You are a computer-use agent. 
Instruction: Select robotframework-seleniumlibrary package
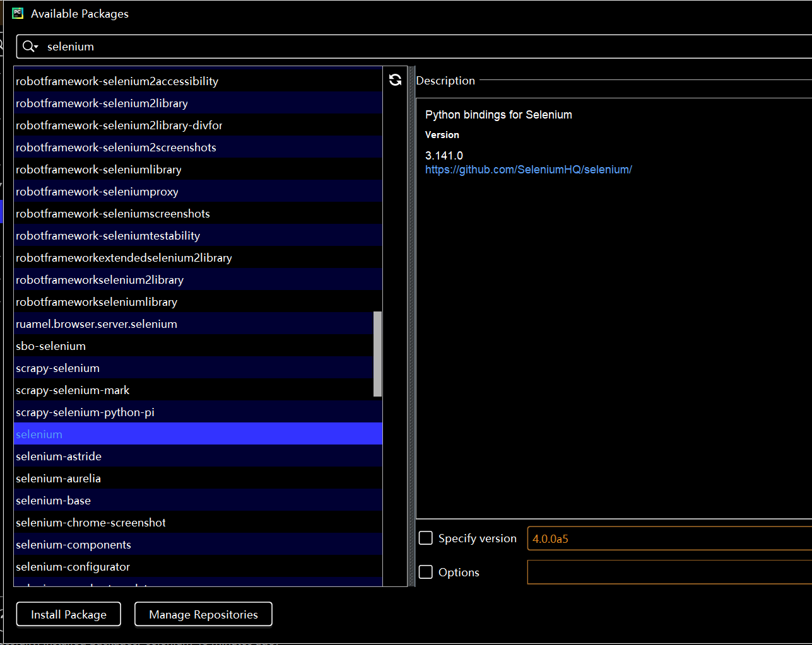pos(198,169)
